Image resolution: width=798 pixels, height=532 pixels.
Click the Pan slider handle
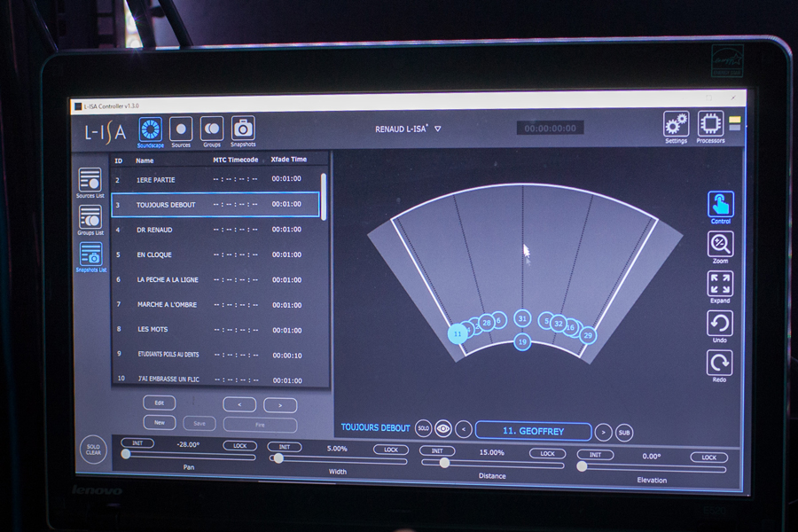[126, 454]
